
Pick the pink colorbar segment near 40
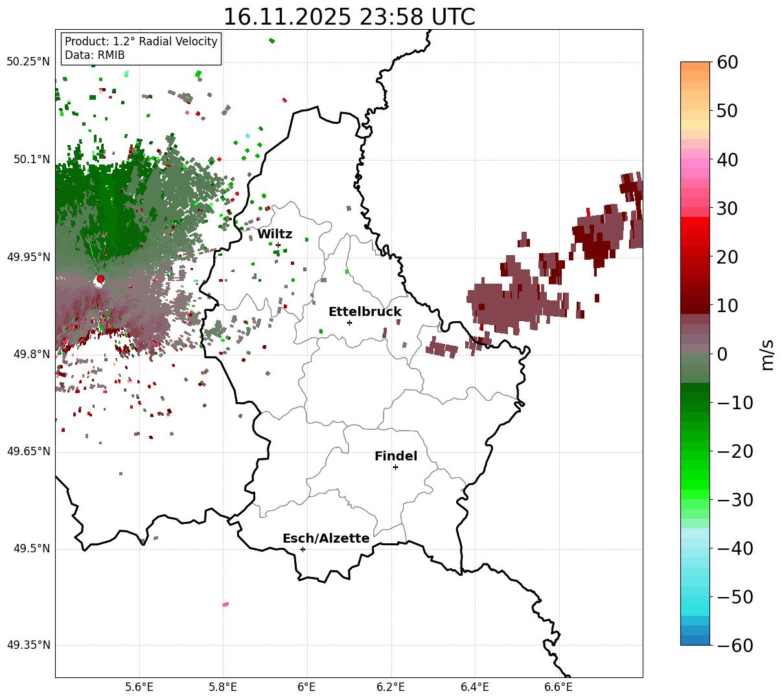(x=695, y=164)
